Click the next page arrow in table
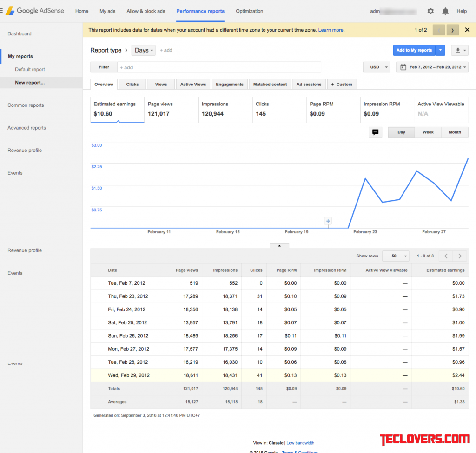Screen dimensions: 476x453 460,256
